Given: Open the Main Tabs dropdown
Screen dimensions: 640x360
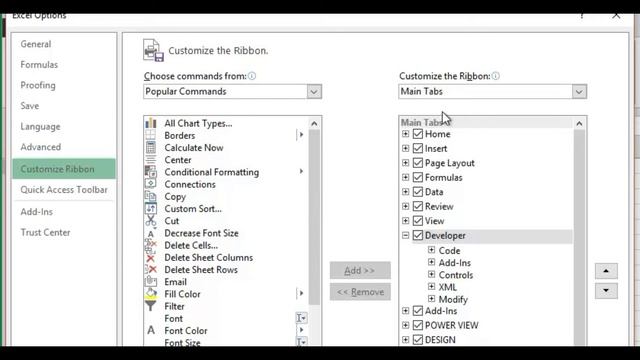Looking at the screenshot, I should tap(579, 91).
